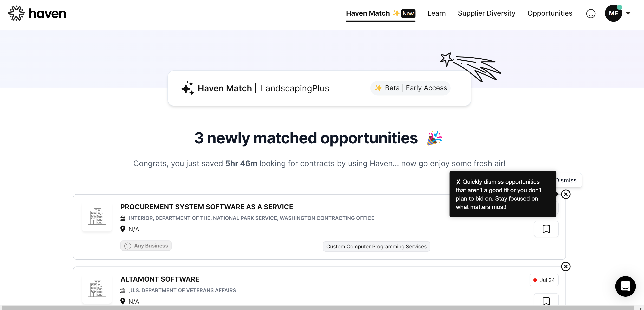
Task: Open the Procurement System Software title link
Action: pos(206,207)
